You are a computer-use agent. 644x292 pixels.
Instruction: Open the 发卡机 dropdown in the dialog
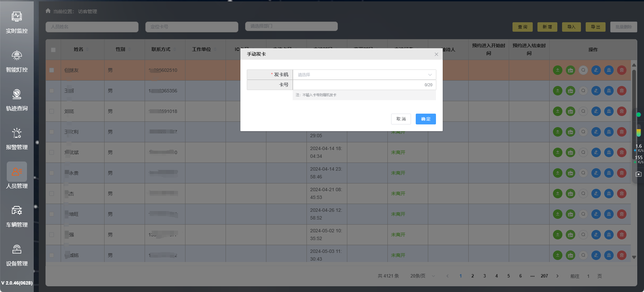pyautogui.click(x=364, y=75)
